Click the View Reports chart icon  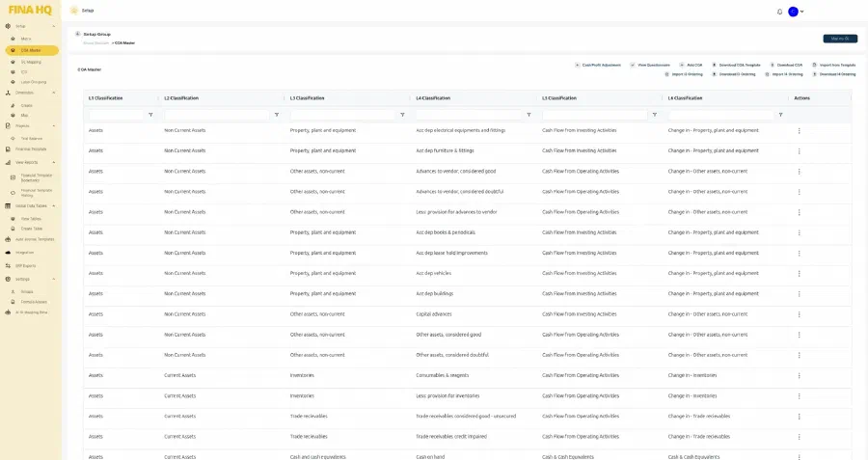pos(8,162)
